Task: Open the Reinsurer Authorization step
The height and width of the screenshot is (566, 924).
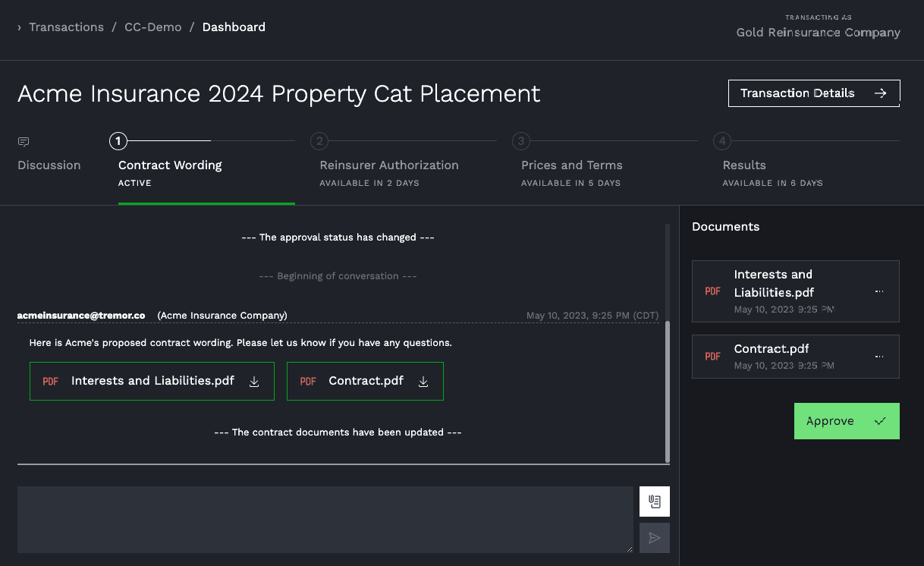Action: 388,165
